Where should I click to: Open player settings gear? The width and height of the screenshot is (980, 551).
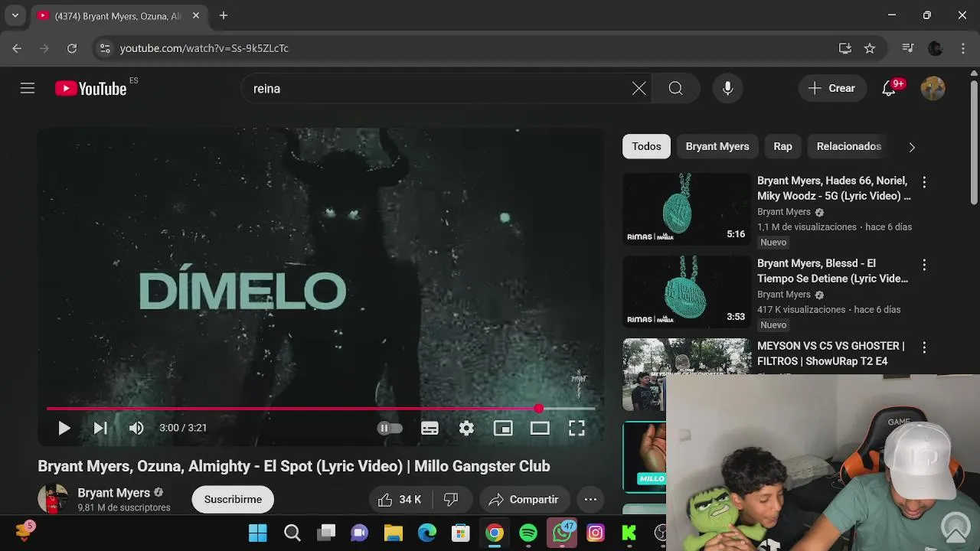point(466,428)
